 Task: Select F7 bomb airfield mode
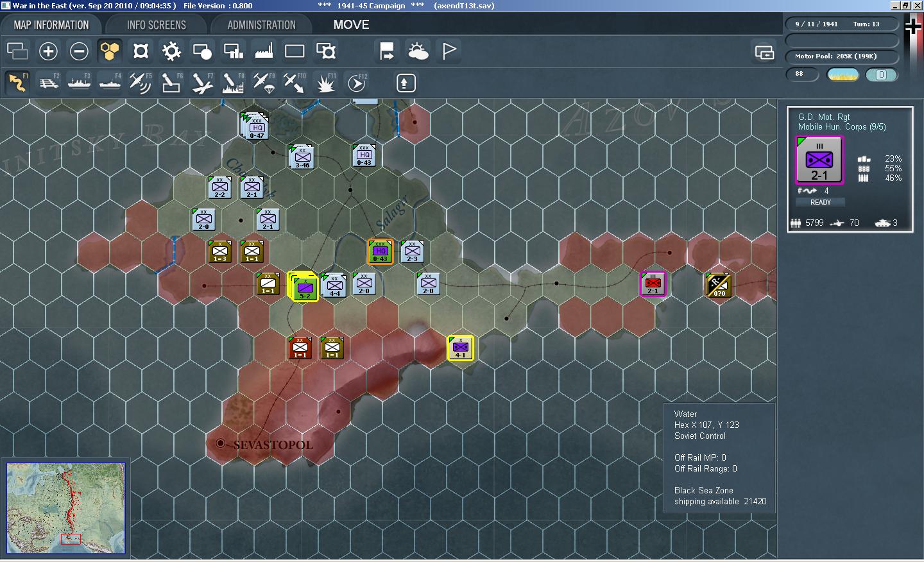(x=202, y=83)
